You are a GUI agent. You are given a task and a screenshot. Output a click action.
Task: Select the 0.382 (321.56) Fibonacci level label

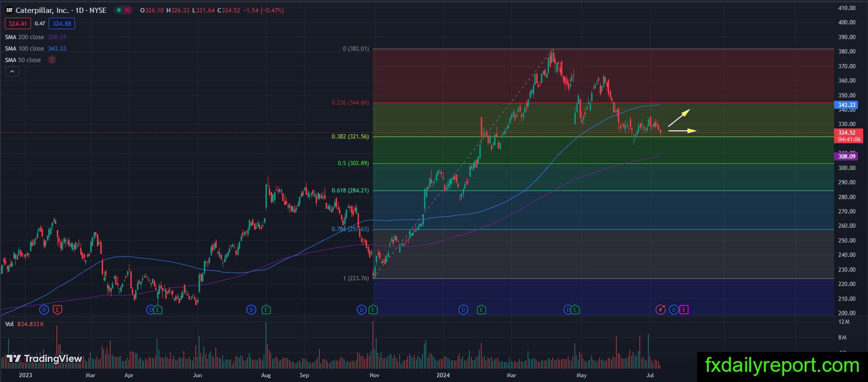pos(350,137)
